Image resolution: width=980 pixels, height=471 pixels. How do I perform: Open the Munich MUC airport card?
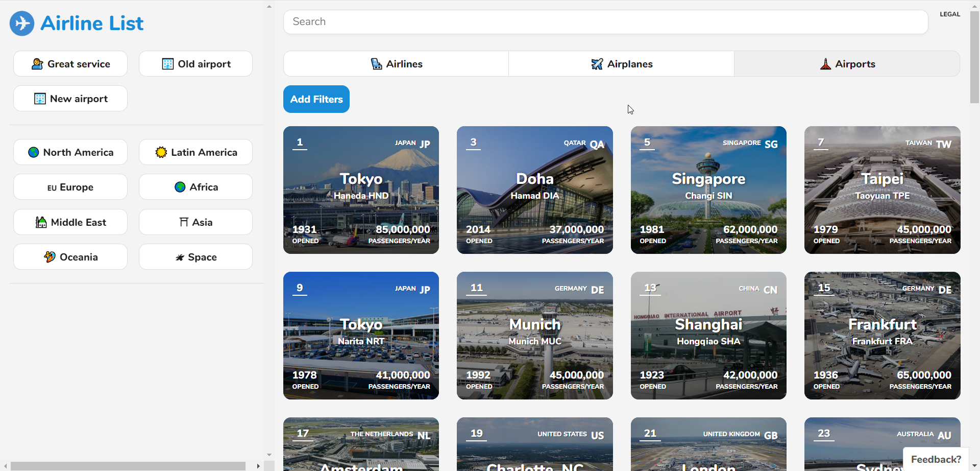click(x=534, y=336)
